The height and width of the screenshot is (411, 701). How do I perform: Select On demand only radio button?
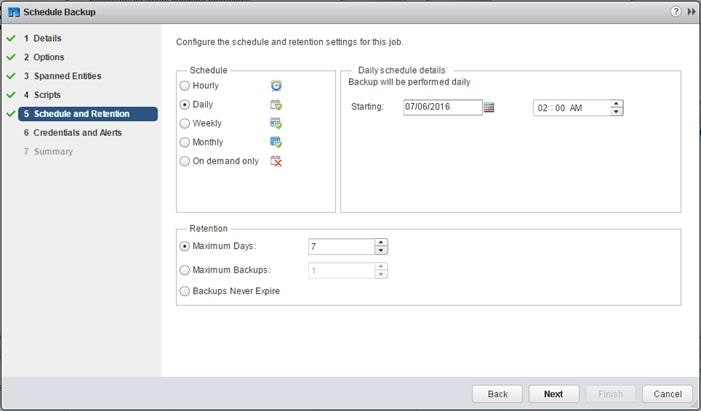tap(184, 161)
